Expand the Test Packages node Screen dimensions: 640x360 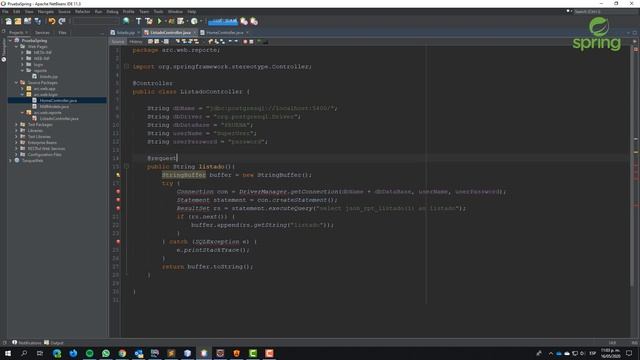pyautogui.click(x=16, y=124)
